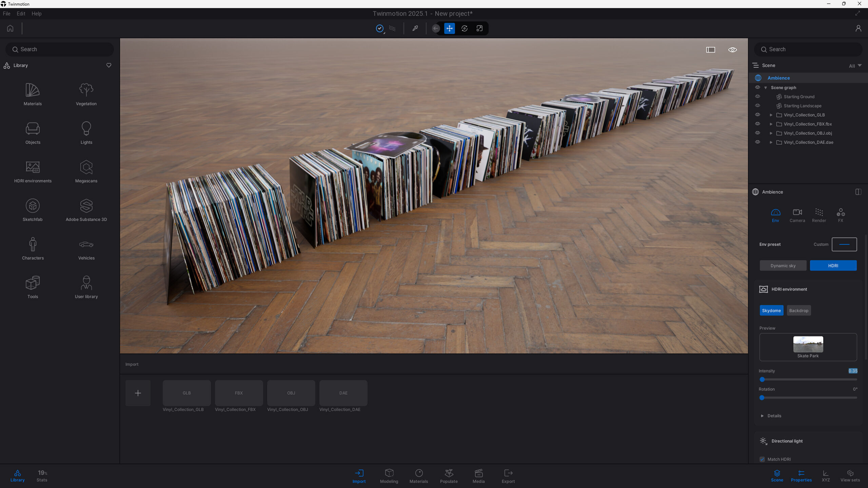Switch to the FX ambience tab
The image size is (868, 488).
coord(841,216)
